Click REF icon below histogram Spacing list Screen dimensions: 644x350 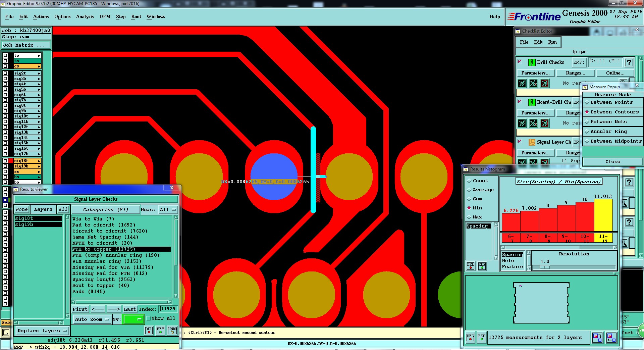click(482, 266)
